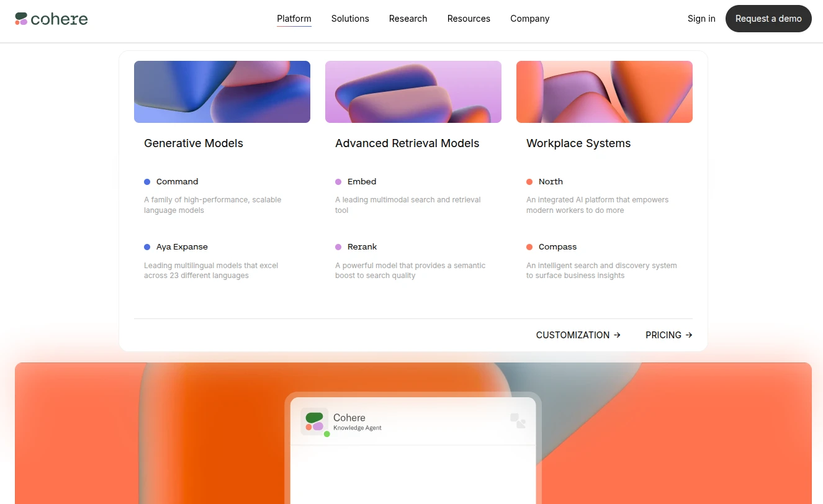Select the Advanced Retrieval Models banner image
Viewport: 823px width, 504px height.
413,92
